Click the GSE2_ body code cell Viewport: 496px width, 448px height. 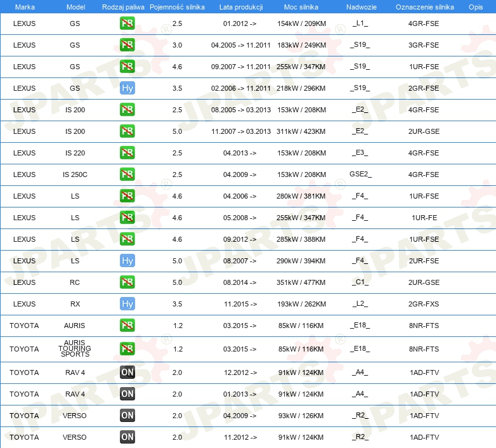coord(360,175)
